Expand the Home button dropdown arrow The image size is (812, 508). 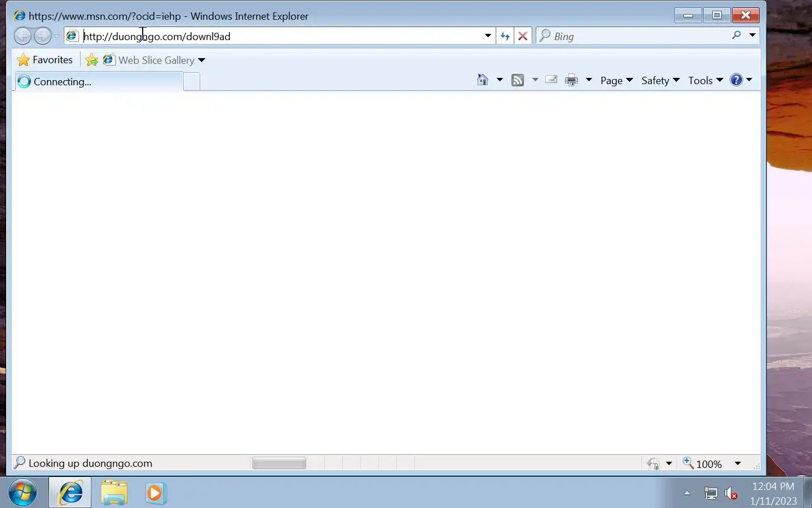pos(500,80)
